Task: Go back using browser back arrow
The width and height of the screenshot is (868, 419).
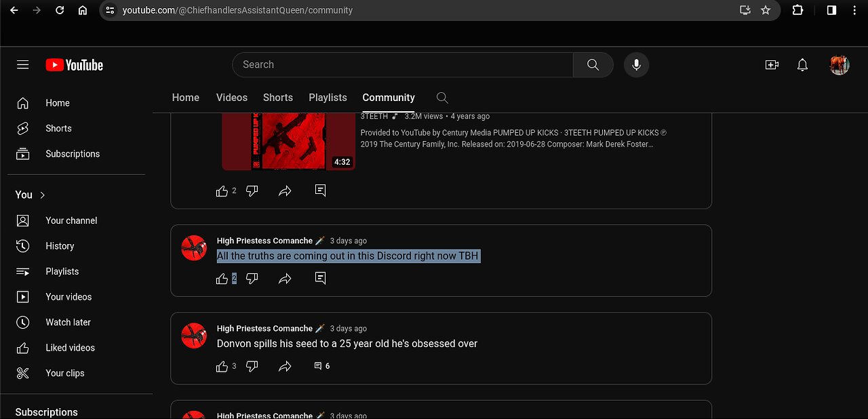Action: (14, 10)
